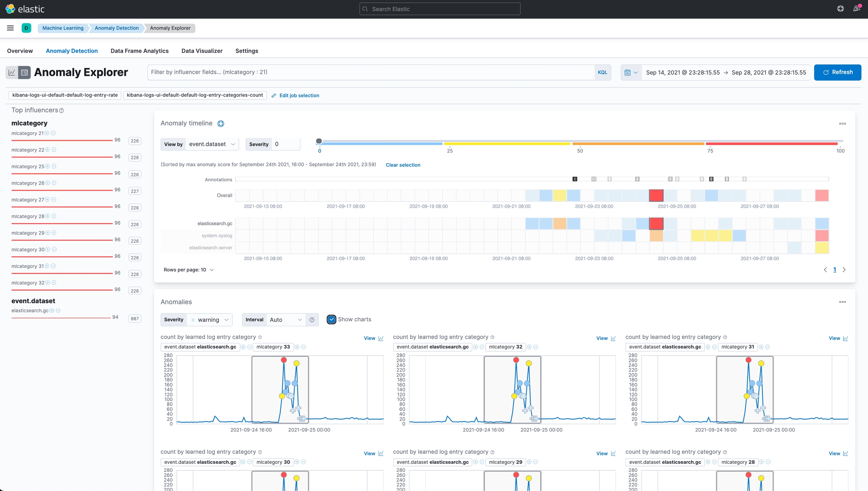868x491 pixels.
Task: Open the View by event.dataset dropdown
Action: point(212,144)
